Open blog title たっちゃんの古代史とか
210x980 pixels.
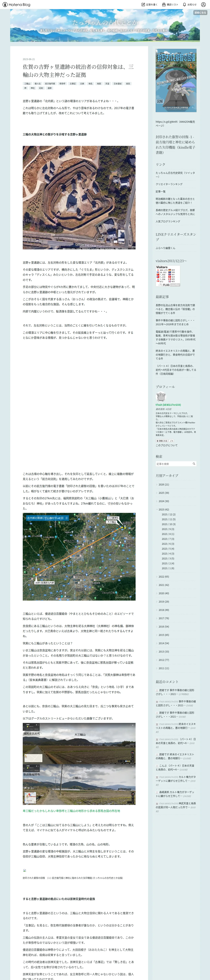click(105, 22)
